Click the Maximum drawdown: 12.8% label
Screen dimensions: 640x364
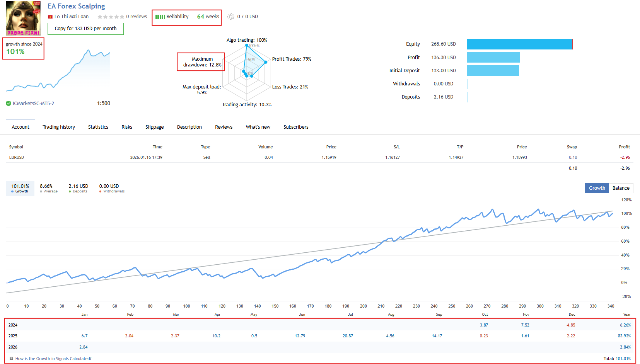pos(202,62)
